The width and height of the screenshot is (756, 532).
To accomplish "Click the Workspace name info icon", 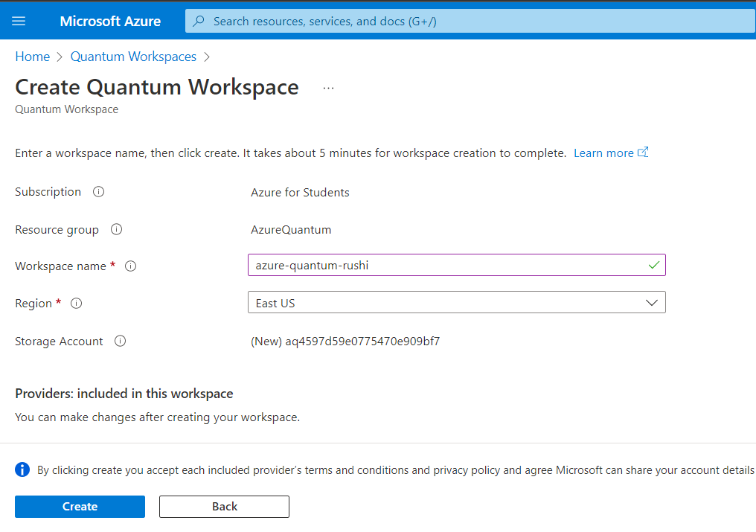I will coord(131,266).
